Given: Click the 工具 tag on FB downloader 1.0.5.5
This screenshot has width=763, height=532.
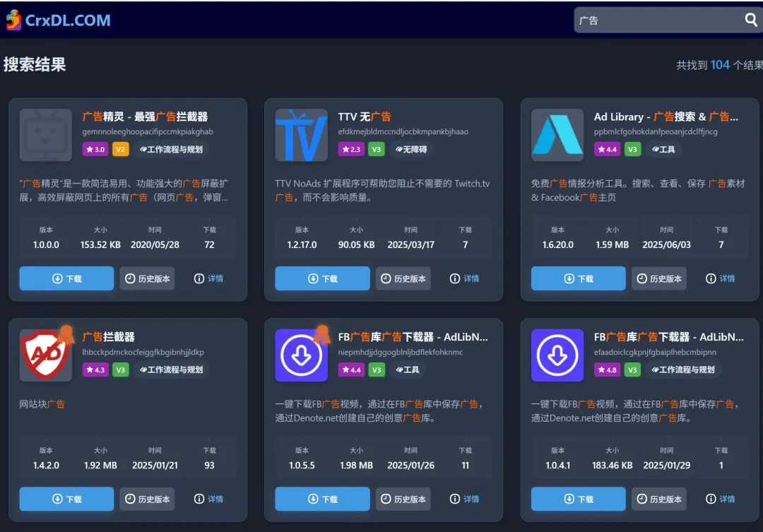Looking at the screenshot, I should click(408, 370).
